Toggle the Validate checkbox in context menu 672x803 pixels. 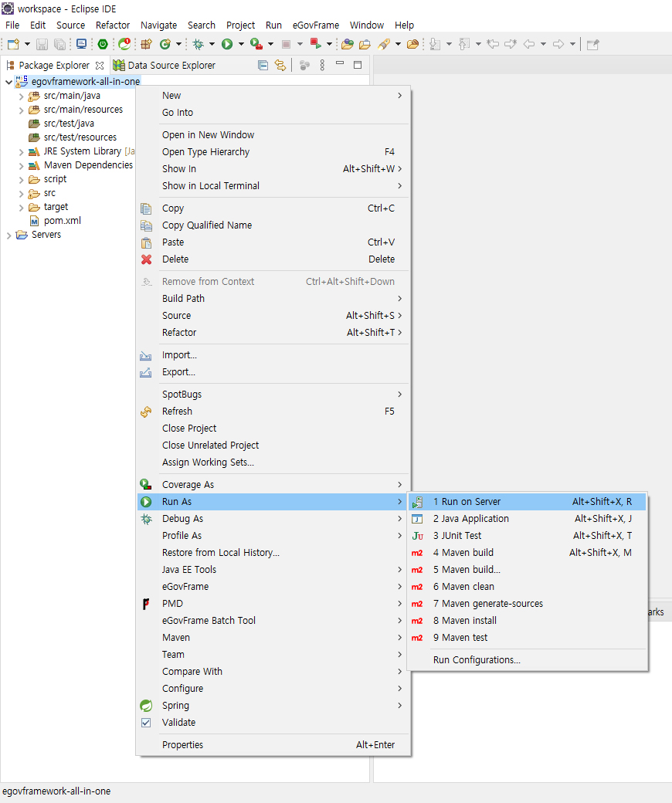coord(146,723)
